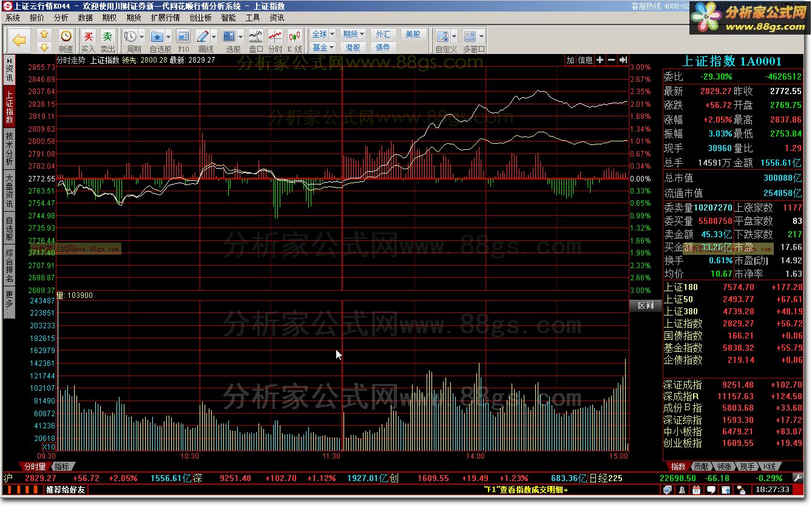Image resolution: width=812 pixels, height=506 pixels.
Task: Click the 卖出 sell icon
Action: (x=107, y=36)
